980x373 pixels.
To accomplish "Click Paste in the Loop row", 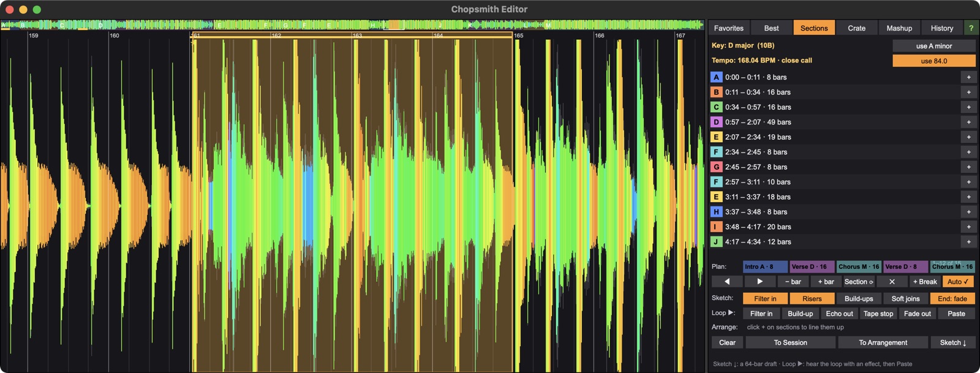I will 956,314.
